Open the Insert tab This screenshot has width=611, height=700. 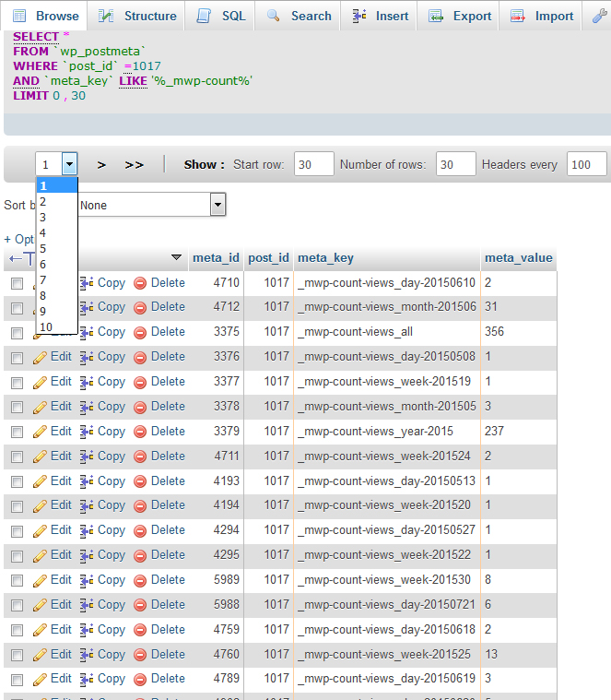click(x=380, y=16)
